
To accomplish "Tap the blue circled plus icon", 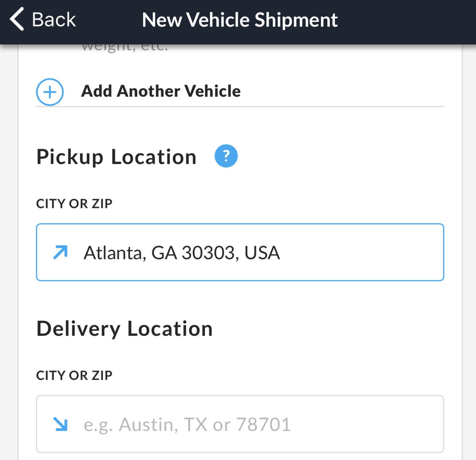I will pyautogui.click(x=50, y=92).
